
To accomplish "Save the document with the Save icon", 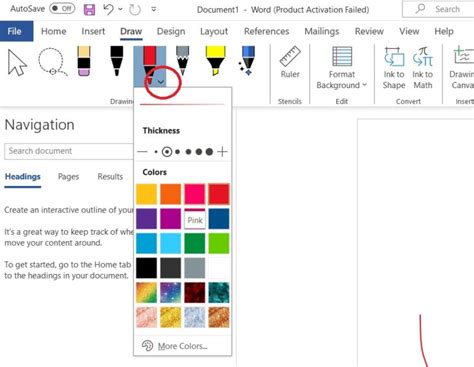I will point(89,9).
